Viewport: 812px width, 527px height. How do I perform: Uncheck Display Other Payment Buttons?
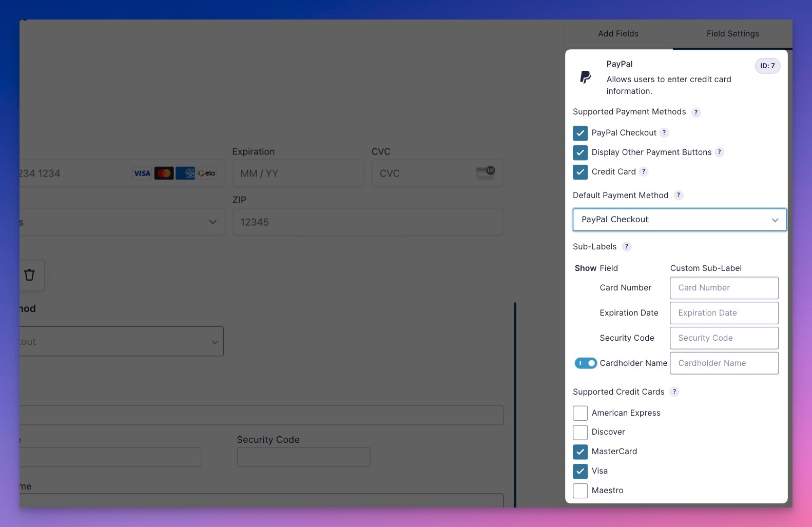pos(580,152)
